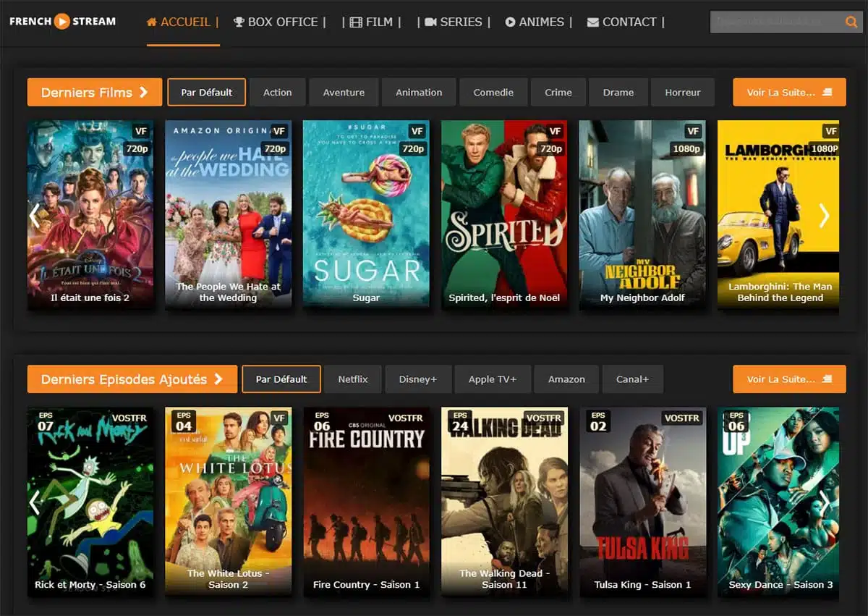868x616 pixels.
Task: Open the Film menu item
Action: tap(372, 22)
